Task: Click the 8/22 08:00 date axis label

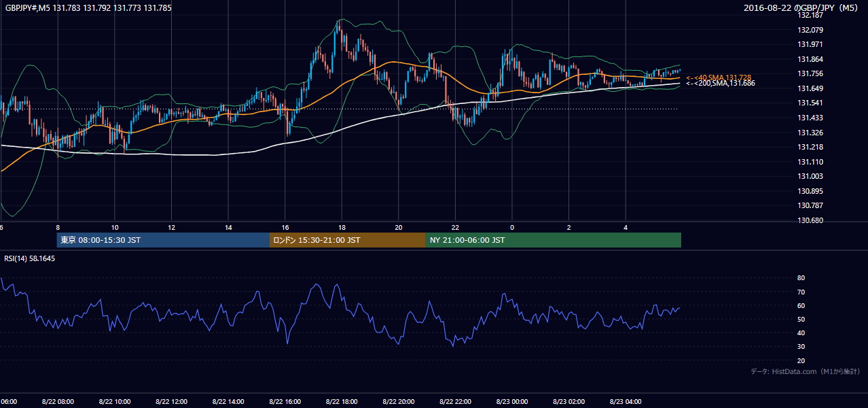Action: (58, 402)
